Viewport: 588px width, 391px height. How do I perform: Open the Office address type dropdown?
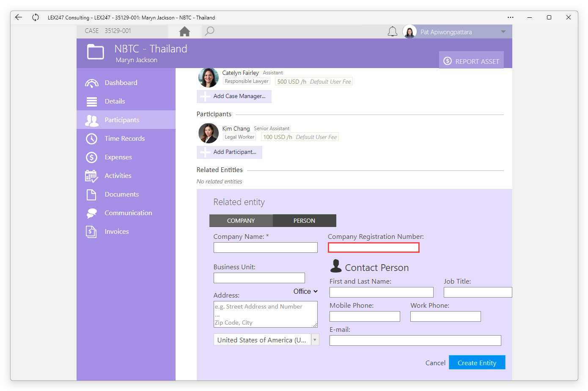pos(305,292)
